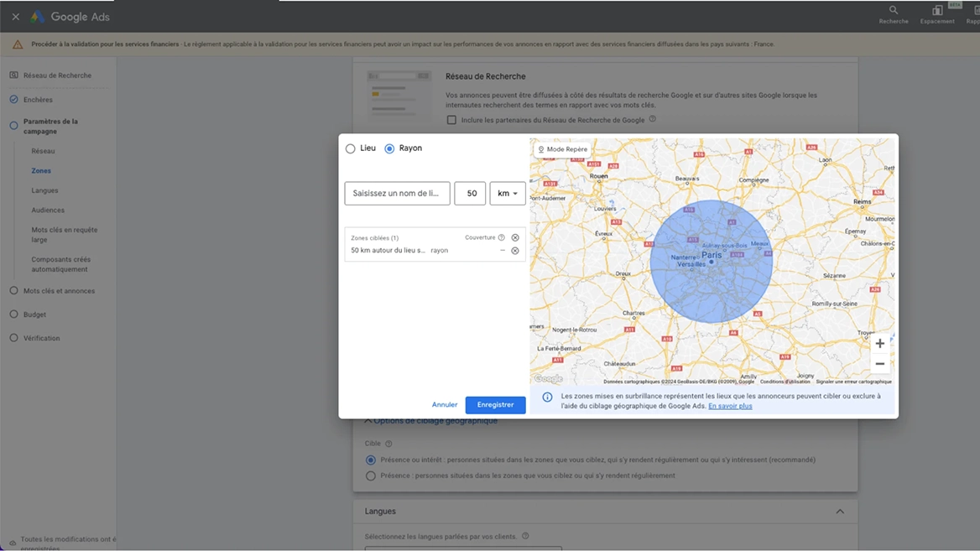Click help icon beside partner network checkbox
Screen dimensions: 980x551
pyautogui.click(x=653, y=119)
